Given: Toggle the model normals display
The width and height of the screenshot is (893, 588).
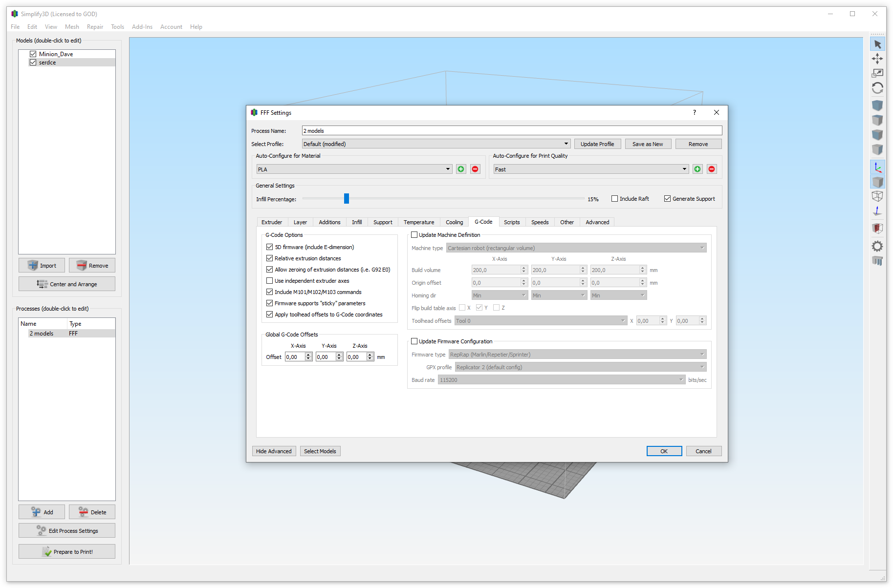Looking at the screenshot, I should point(877,211).
